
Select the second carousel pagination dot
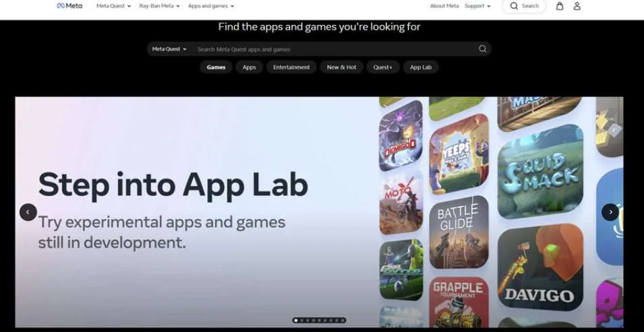point(302,321)
